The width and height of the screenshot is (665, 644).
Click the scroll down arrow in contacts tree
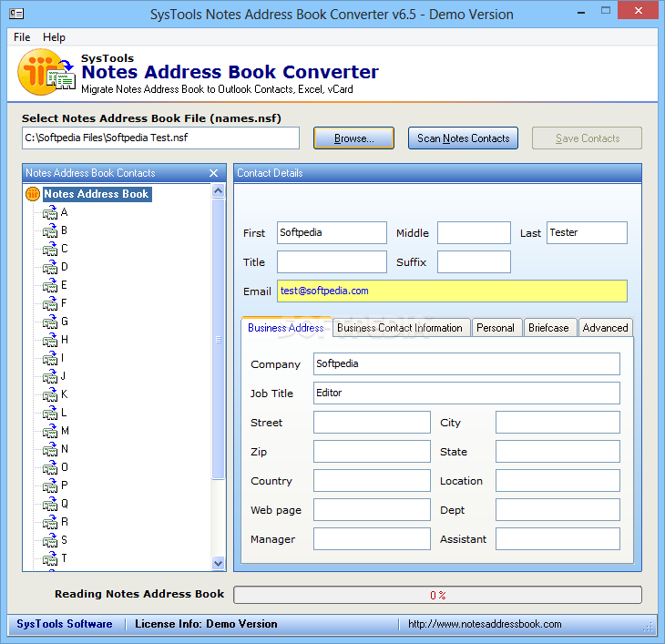pyautogui.click(x=219, y=564)
